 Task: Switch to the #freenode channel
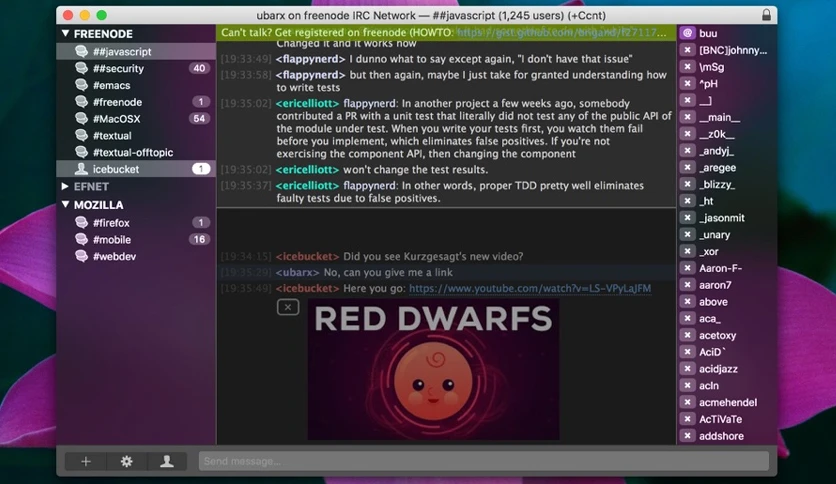(x=136, y=102)
